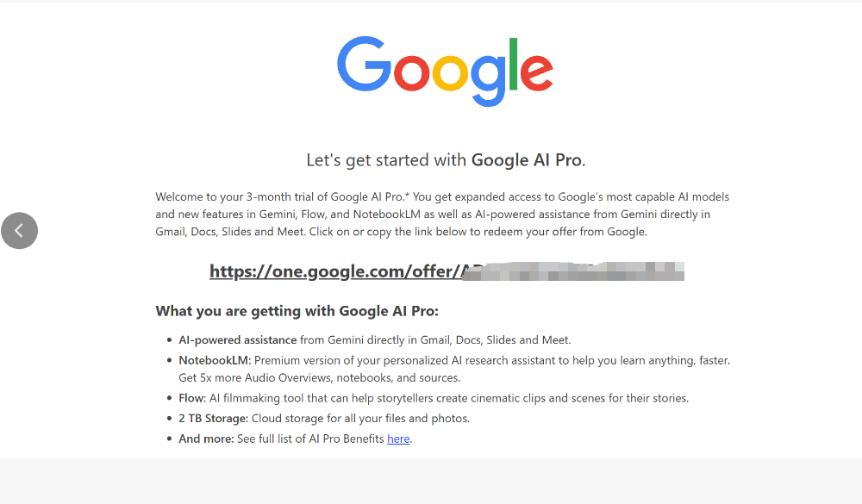Click the 'Let's get started with Google AI Pro' heading
The height and width of the screenshot is (504, 862).
(x=446, y=160)
